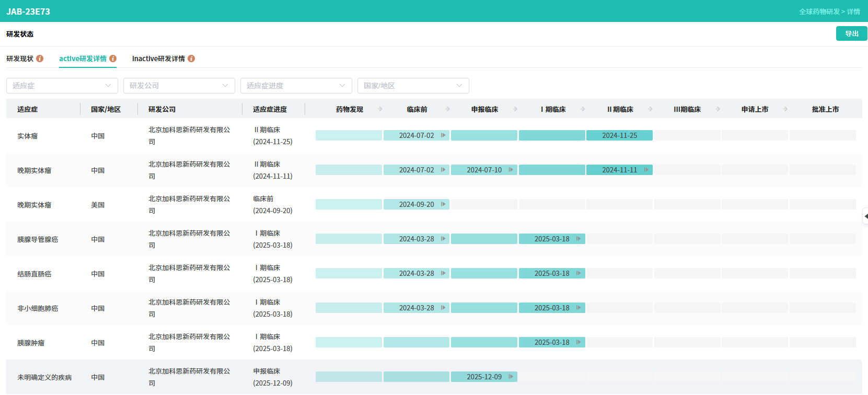Click info icon beside active研发详情 tab

[x=113, y=59]
